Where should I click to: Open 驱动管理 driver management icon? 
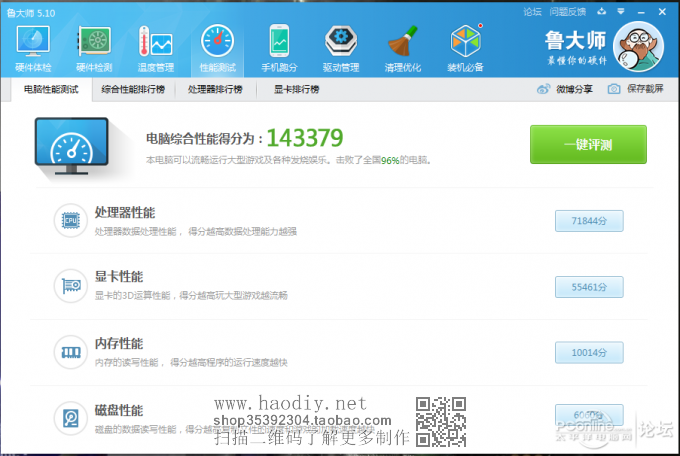coord(340,48)
